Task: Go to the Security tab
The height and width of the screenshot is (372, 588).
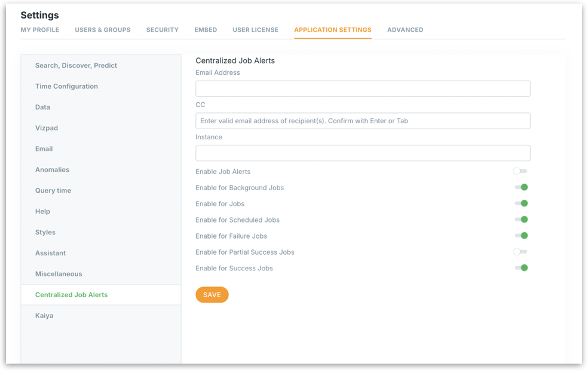Action: coord(163,30)
